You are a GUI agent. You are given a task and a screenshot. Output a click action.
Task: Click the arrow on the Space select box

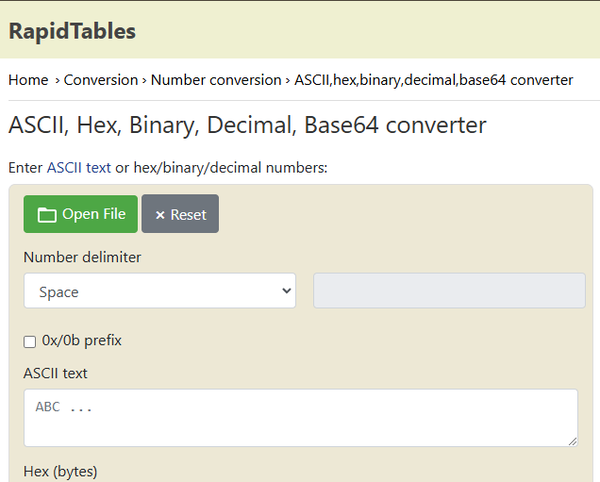[x=286, y=291]
